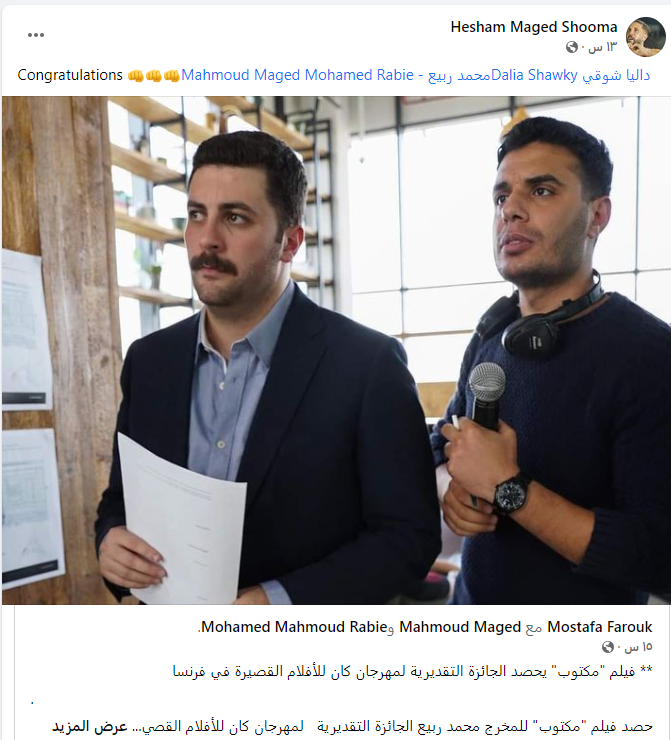The width and height of the screenshot is (671, 740).
Task: Click the public globe icon beside ١٣ س
Action: coord(571,47)
